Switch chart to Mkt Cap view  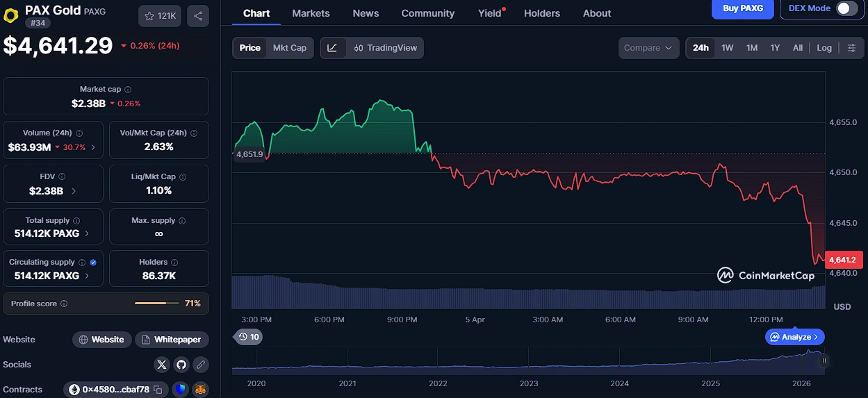tap(289, 48)
